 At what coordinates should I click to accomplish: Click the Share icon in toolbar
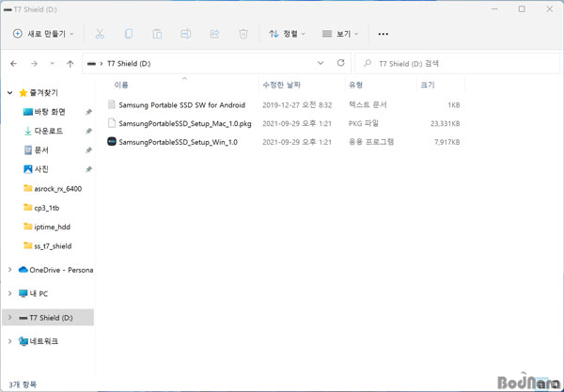pos(214,34)
